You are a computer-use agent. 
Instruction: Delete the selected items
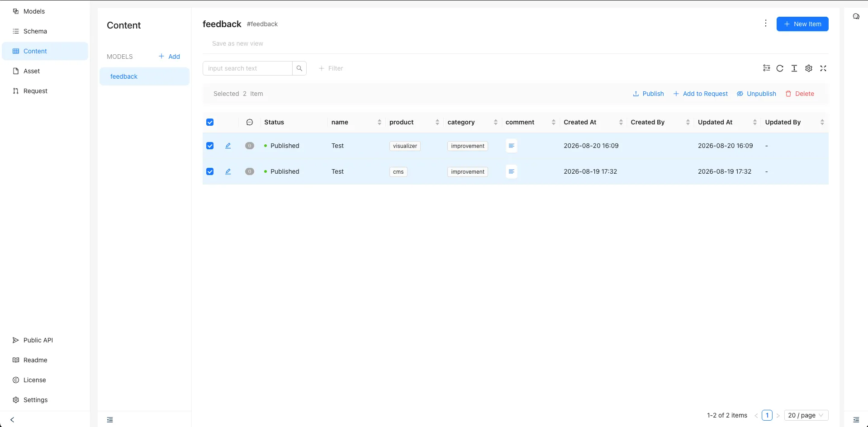pos(800,94)
